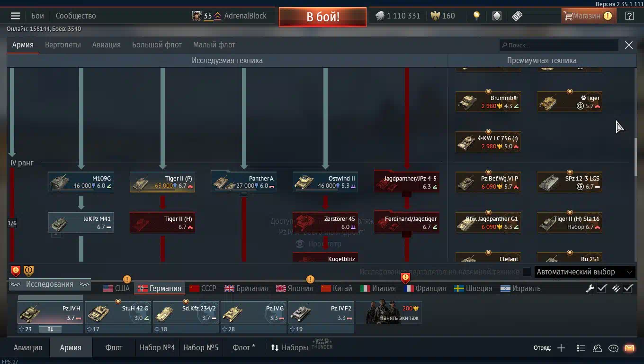Select the M109G vehicle card
The image size is (644, 364).
coord(81,182)
